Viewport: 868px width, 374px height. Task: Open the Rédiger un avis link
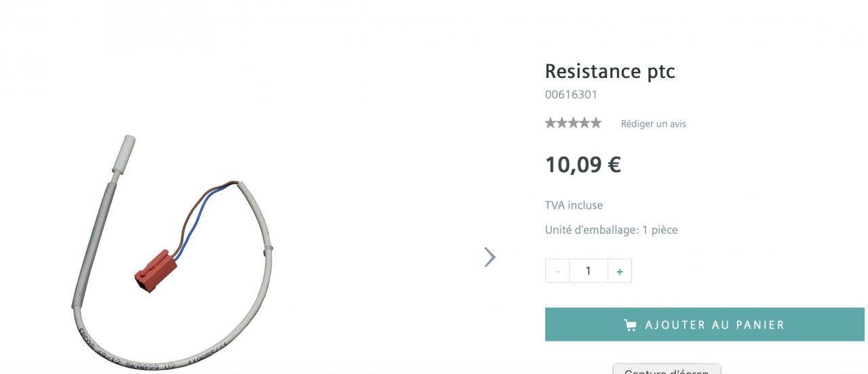click(653, 124)
